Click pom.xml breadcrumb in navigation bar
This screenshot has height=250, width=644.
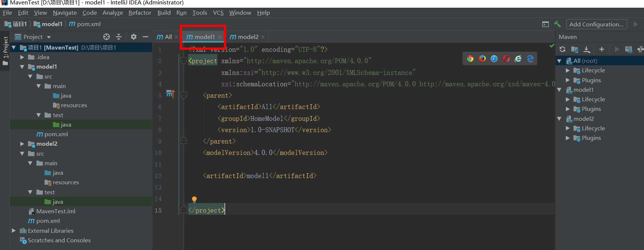click(x=84, y=24)
